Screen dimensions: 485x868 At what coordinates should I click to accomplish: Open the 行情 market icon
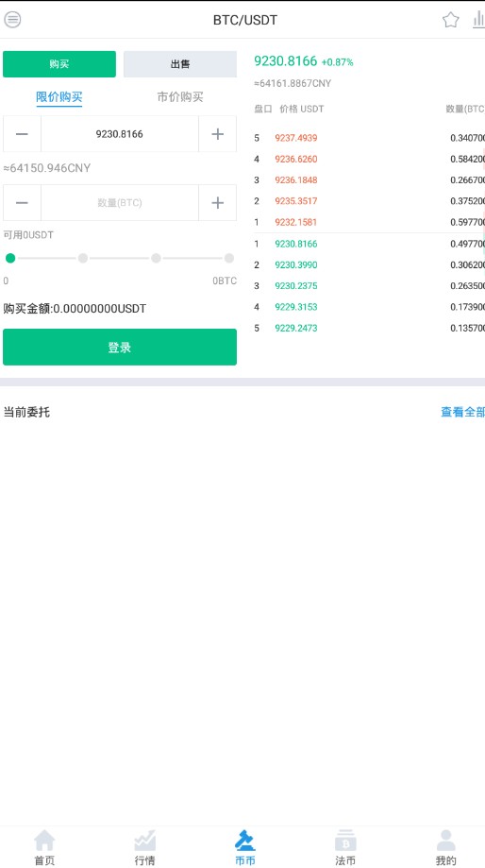[x=145, y=841]
